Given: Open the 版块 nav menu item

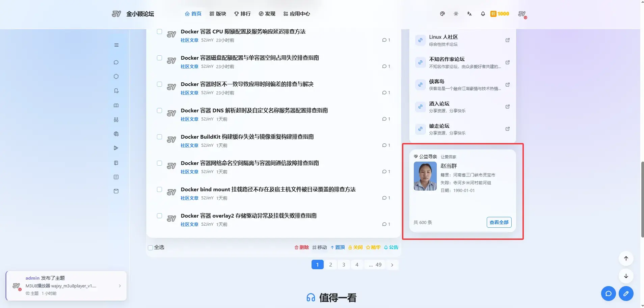Looking at the screenshot, I should click(x=218, y=14).
